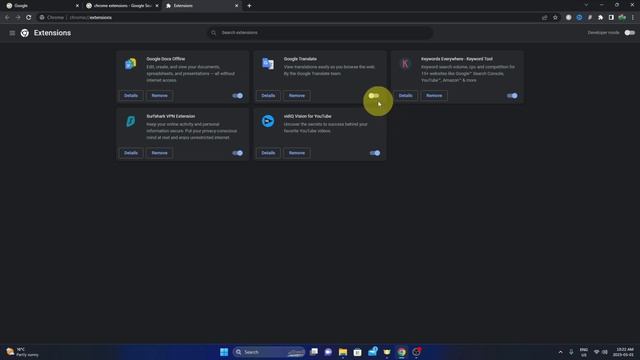
Task: Disable the Surfshark VPN Extension toggle
Action: [x=238, y=153]
